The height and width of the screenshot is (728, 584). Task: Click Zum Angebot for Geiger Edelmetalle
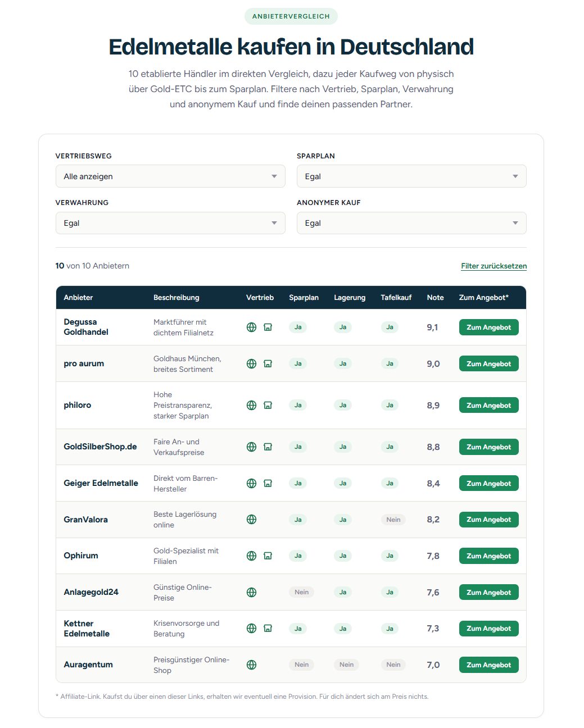point(488,483)
